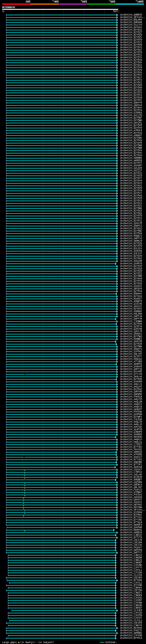Select the UniRef100_B2Y617 hit label
Viewport: 146px width, 644px height.
tap(131, 77)
